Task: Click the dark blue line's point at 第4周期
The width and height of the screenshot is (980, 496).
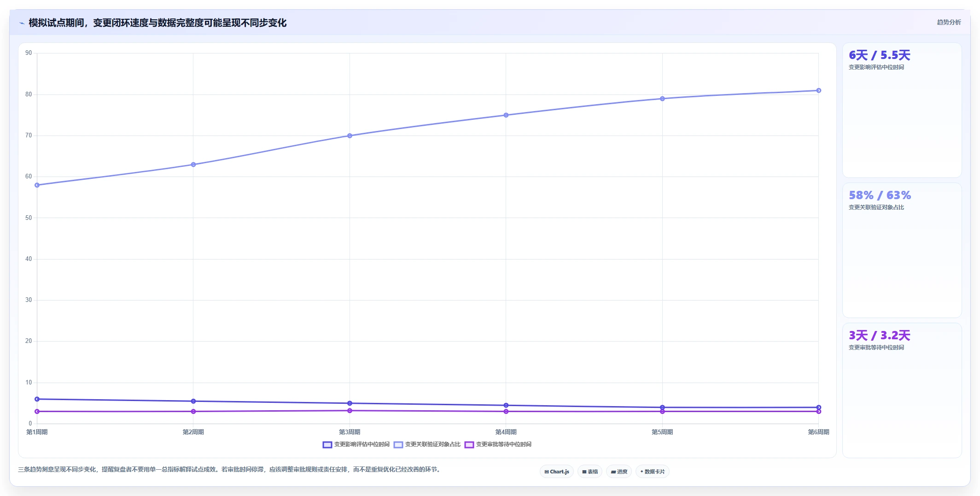Action: click(x=506, y=405)
